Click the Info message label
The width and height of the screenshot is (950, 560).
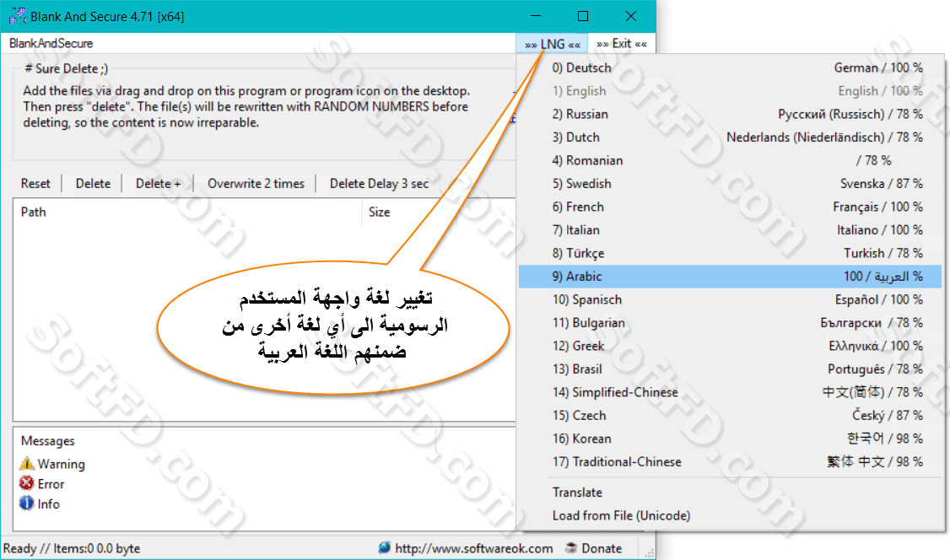[48, 503]
